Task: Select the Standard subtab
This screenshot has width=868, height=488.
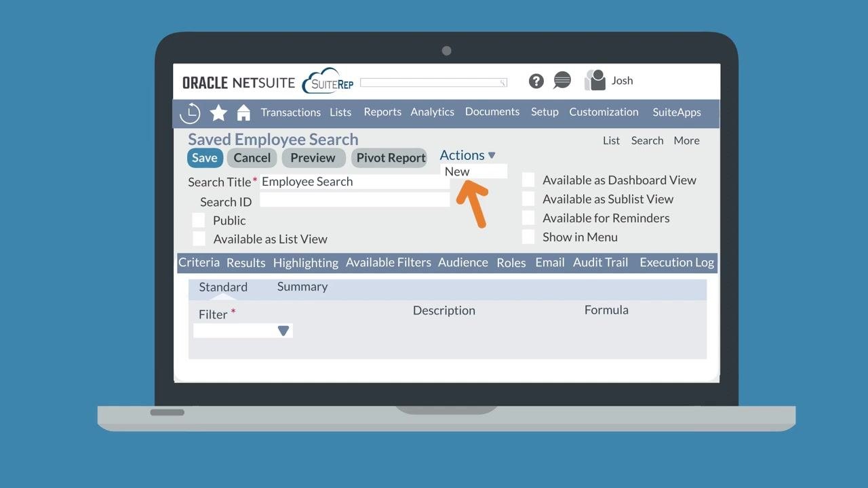Action: [223, 287]
